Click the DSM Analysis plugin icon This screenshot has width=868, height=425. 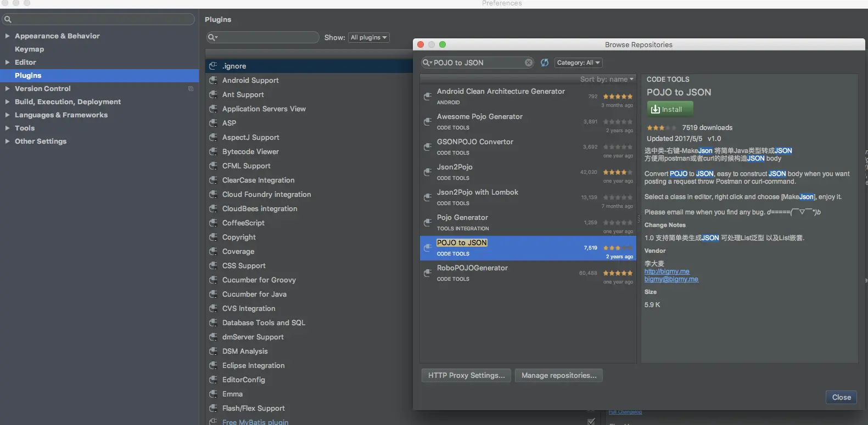pyautogui.click(x=213, y=351)
